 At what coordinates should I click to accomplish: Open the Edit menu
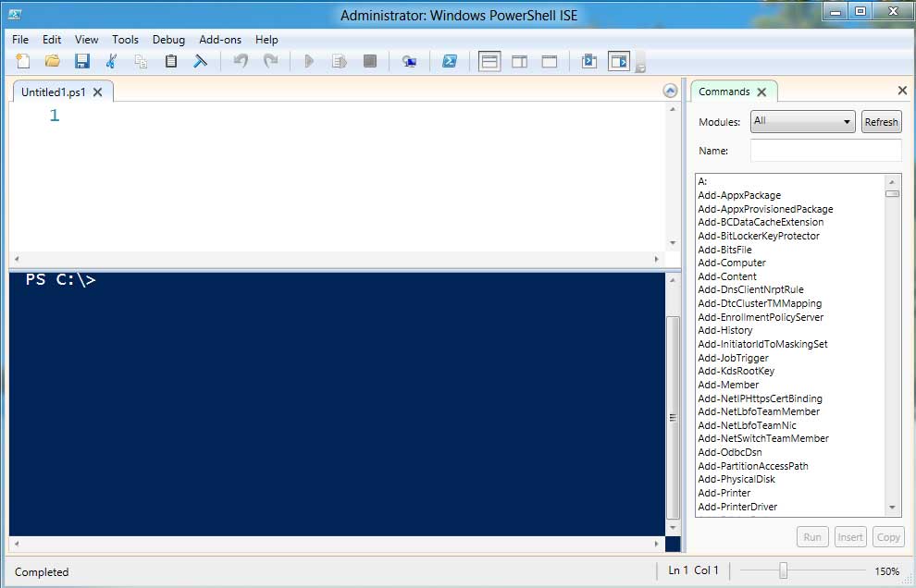pyautogui.click(x=52, y=39)
